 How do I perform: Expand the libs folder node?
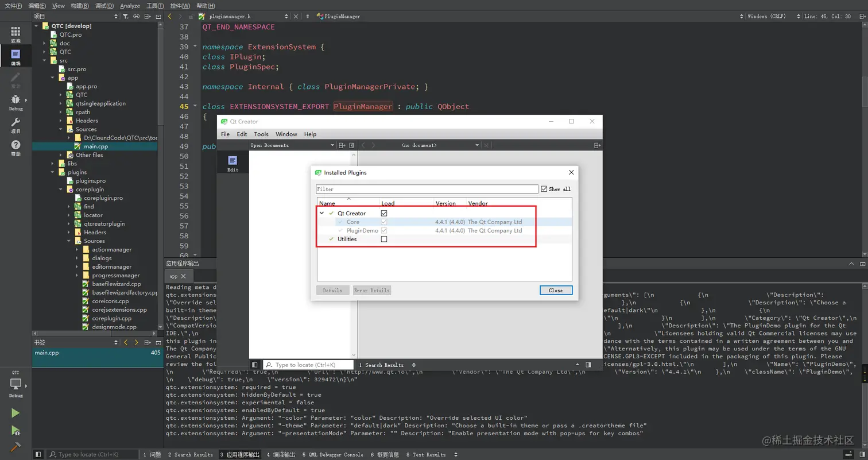point(52,164)
